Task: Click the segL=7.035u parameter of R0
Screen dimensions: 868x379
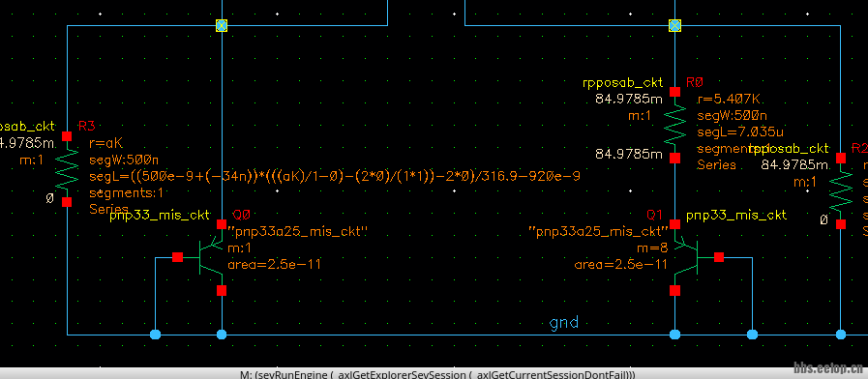Action: (740, 132)
